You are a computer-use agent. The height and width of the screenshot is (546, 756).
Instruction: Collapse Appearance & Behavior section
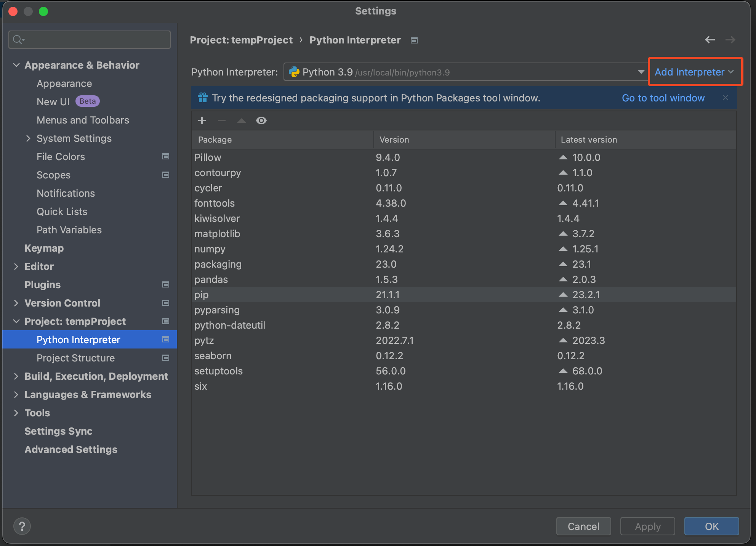[16, 65]
